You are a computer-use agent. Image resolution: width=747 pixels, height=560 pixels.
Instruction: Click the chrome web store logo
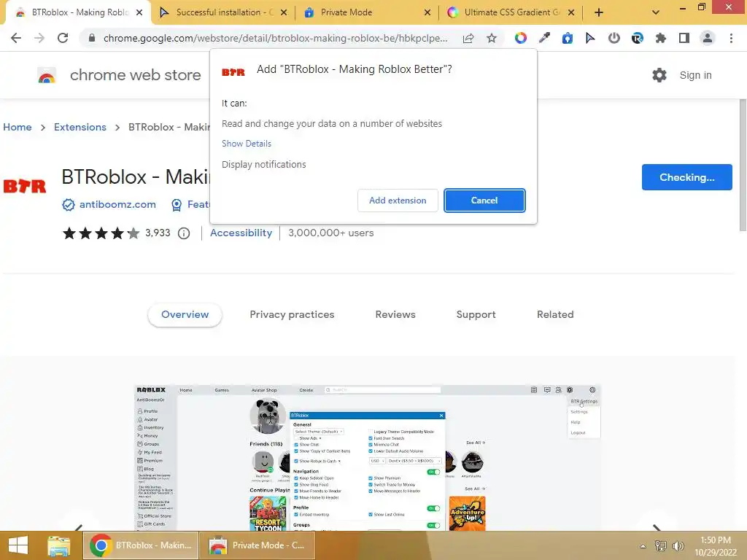point(47,75)
